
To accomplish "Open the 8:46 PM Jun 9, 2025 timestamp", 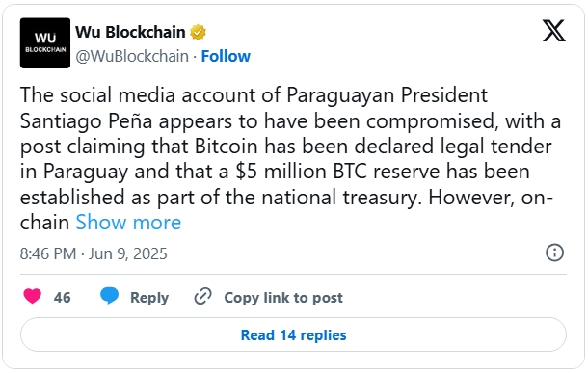I will 94,253.
